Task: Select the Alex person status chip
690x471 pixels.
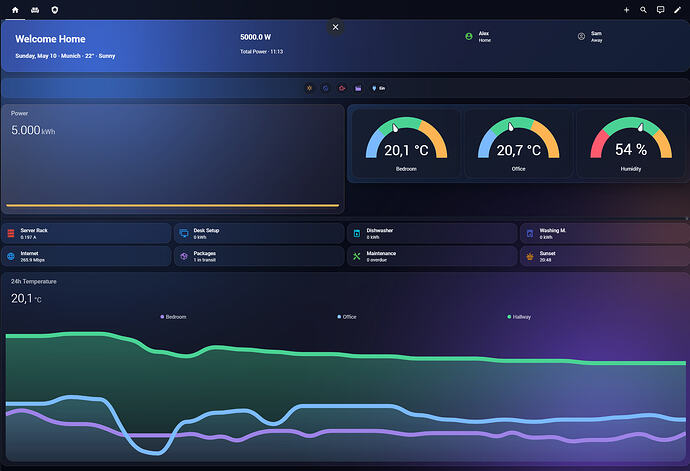Action: coord(478,37)
